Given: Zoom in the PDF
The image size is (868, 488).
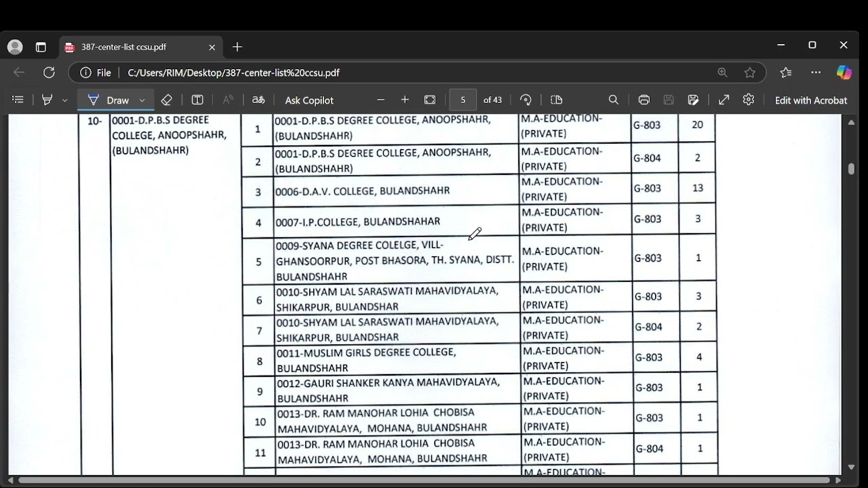Looking at the screenshot, I should pyautogui.click(x=405, y=100).
